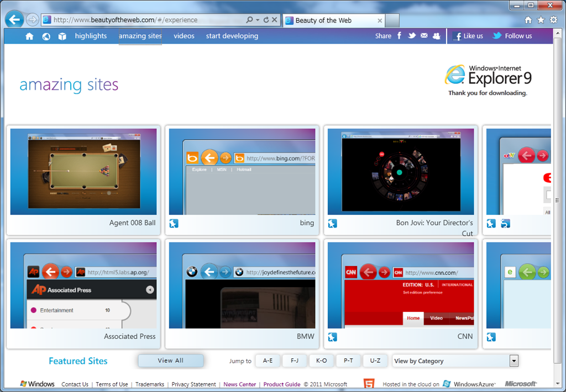The image size is (566, 392).
Task: Click the site home icon in nav bar
Action: point(30,36)
